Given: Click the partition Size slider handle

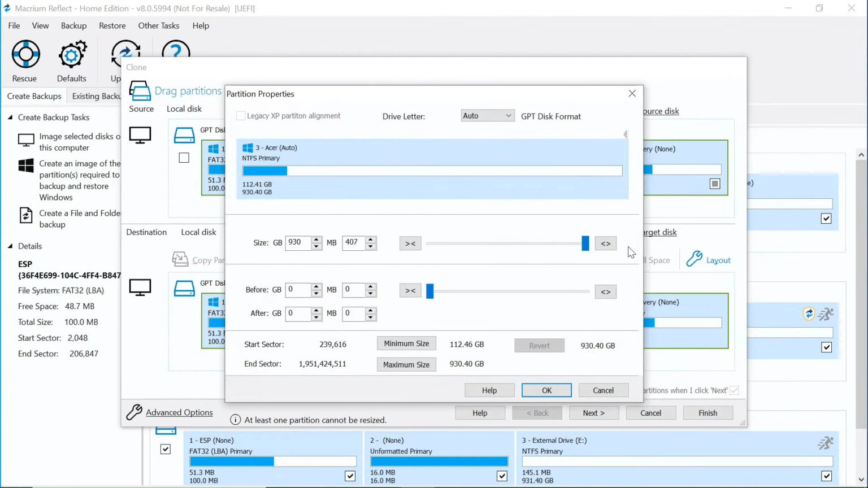Looking at the screenshot, I should (x=585, y=243).
